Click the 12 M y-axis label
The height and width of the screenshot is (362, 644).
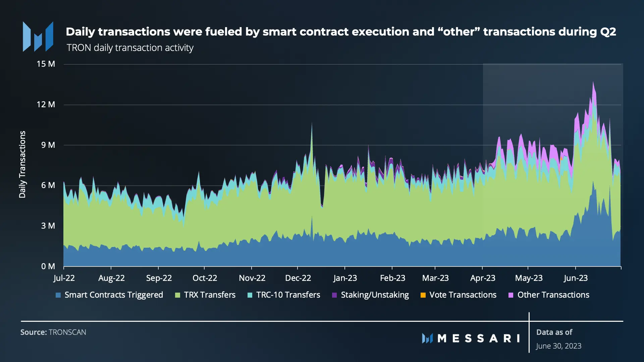click(x=46, y=105)
